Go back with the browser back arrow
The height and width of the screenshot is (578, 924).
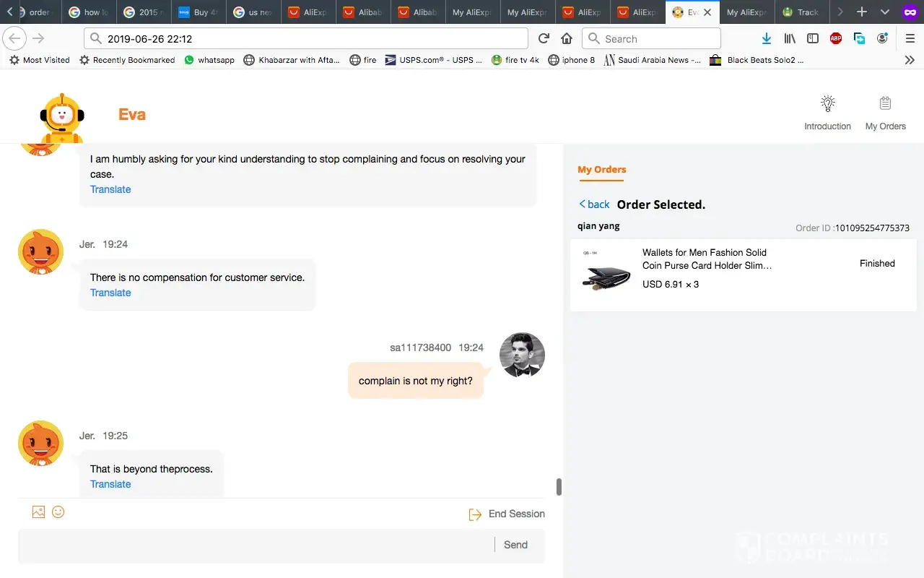[15, 39]
